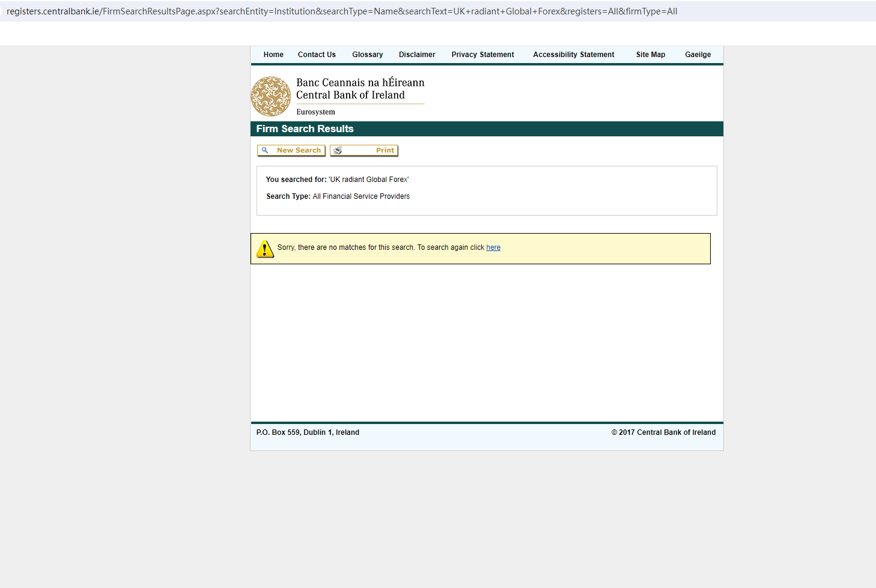
Task: Go to Site Map
Action: click(651, 55)
